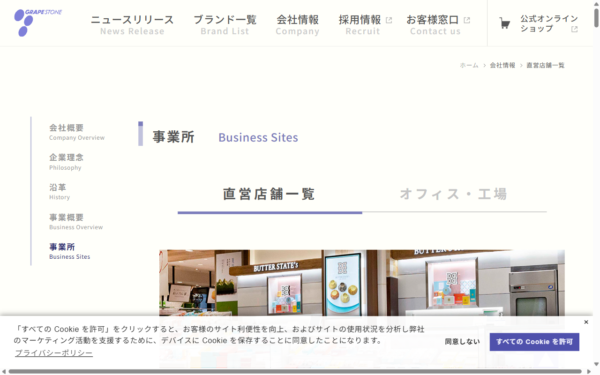Open the プライバシーポリシー link
This screenshot has width=600, height=375.
click(54, 353)
